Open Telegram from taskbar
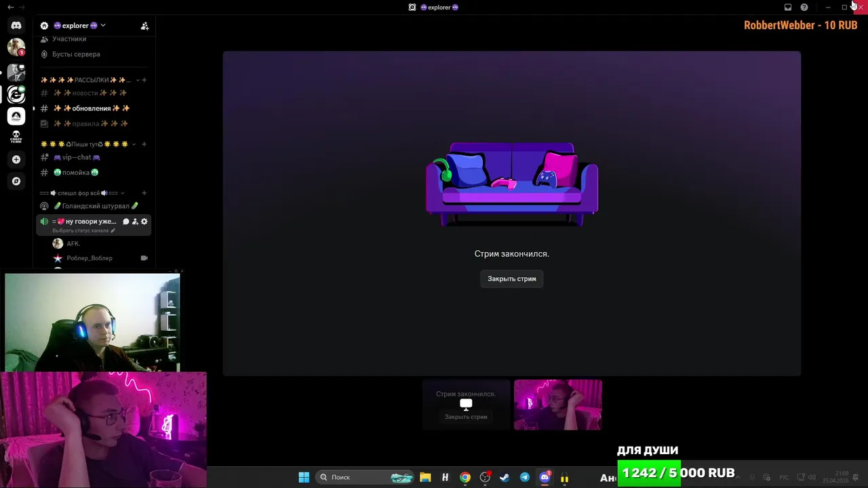Screen dimensions: 868x488 [x=525, y=477]
